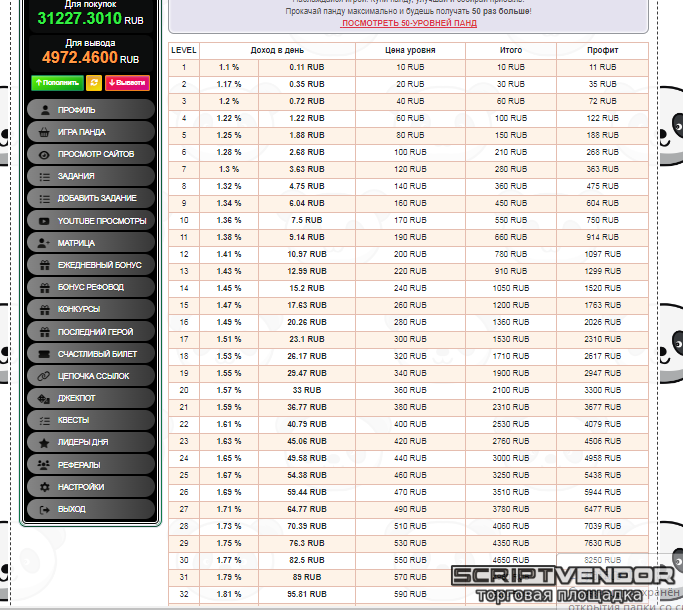The width and height of the screenshot is (683, 610).
Task: Click the chain link icon for ЦЕПОЧКА ССЫЛОК
Action: click(44, 376)
